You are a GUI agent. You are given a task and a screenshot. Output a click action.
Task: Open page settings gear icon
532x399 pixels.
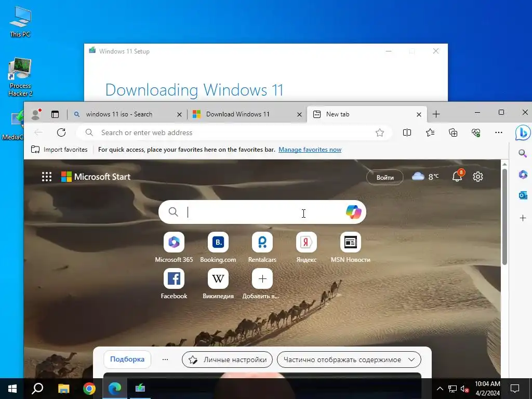click(478, 177)
